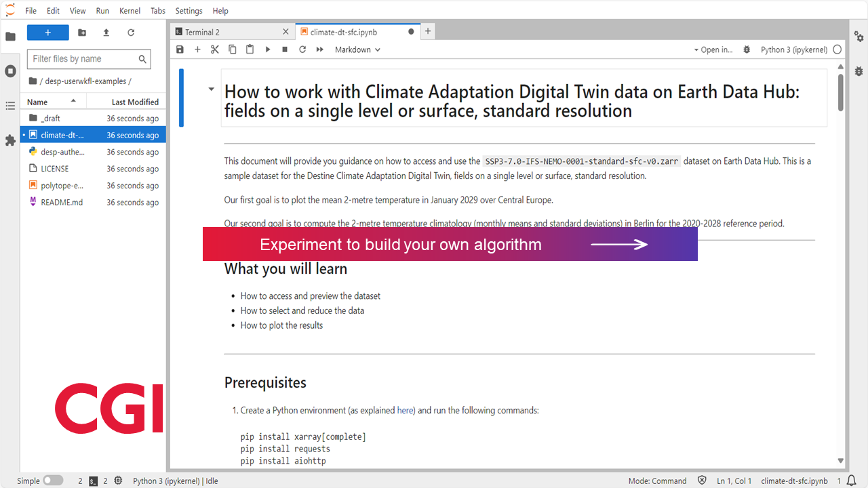Open the Debugger panel in right sidebar
The width and height of the screenshot is (868, 488).
pyautogui.click(x=859, y=71)
